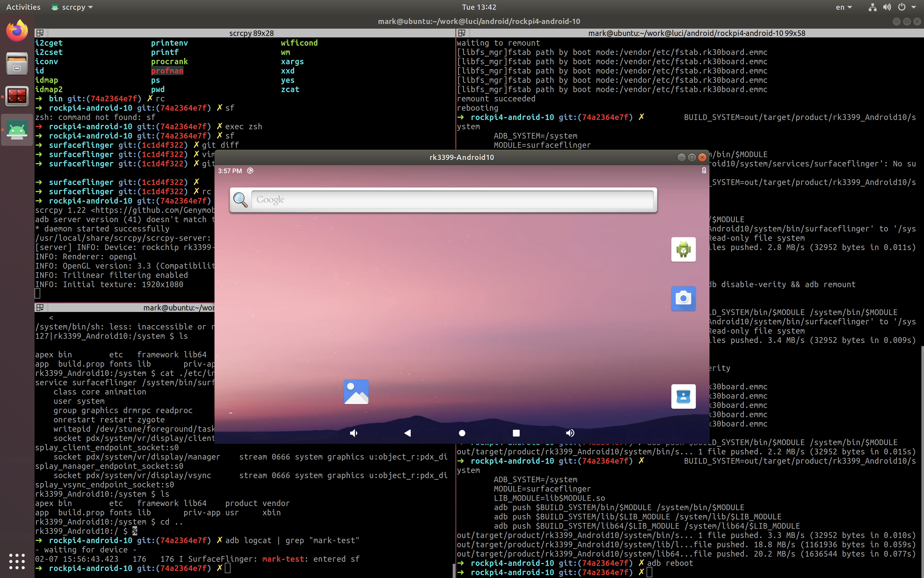The height and width of the screenshot is (578, 924).
Task: Open the scrcpy app menu
Action: 72,7
